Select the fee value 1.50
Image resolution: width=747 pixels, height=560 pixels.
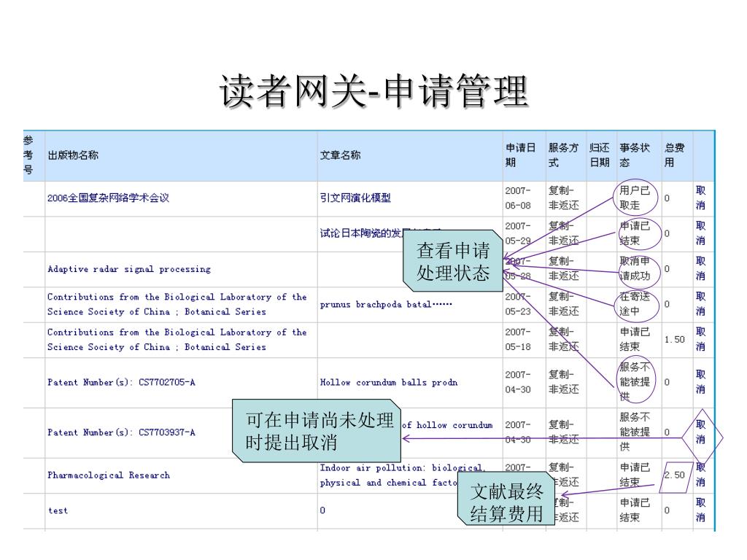675,340
